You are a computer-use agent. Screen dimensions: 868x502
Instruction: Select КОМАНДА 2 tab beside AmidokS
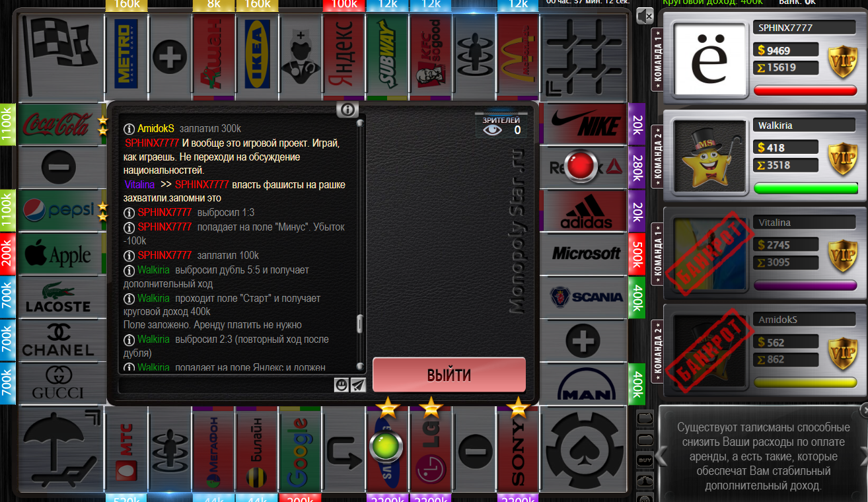(657, 351)
